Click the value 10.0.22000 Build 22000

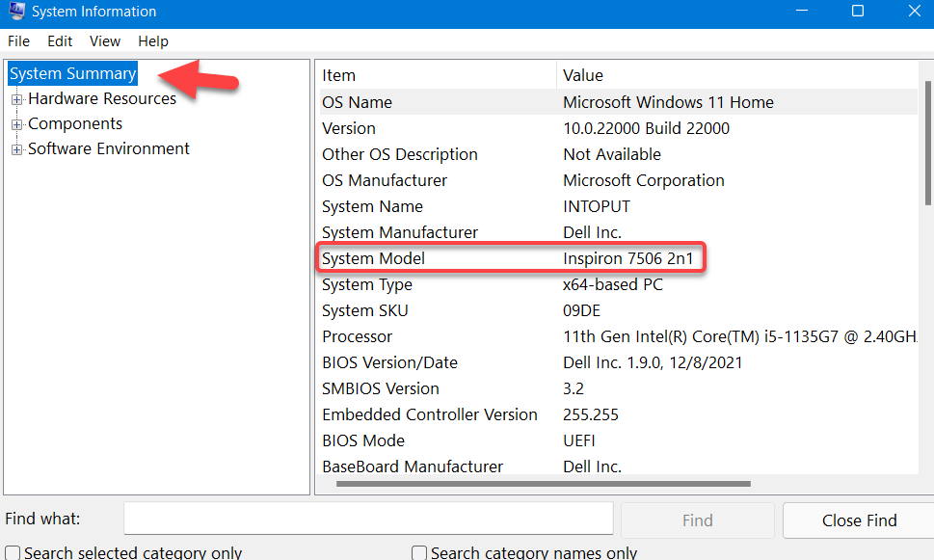point(647,128)
